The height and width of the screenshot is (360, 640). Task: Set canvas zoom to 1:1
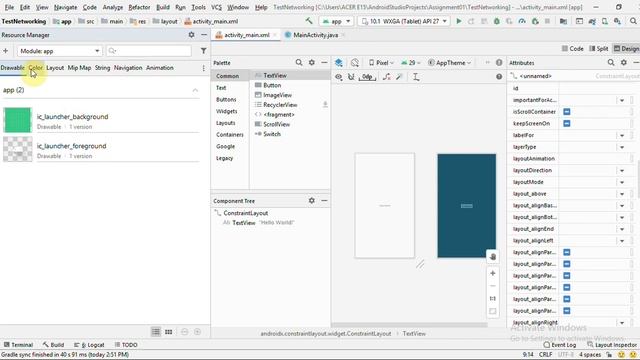(x=493, y=298)
